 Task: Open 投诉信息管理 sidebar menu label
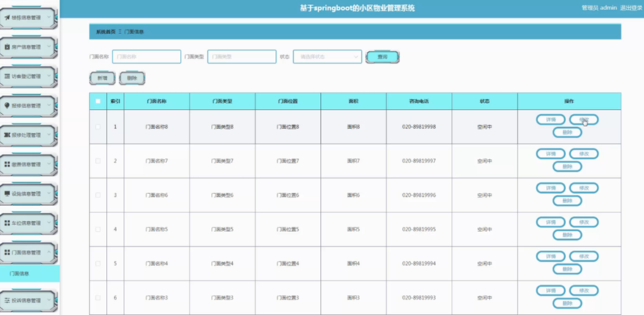(26, 301)
